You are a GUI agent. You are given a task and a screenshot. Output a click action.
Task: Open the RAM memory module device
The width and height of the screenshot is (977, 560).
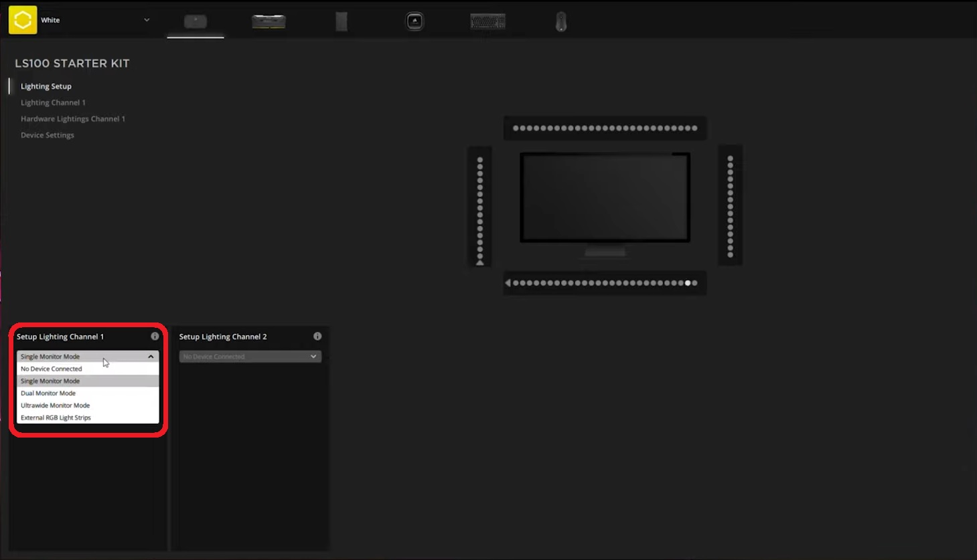[269, 20]
